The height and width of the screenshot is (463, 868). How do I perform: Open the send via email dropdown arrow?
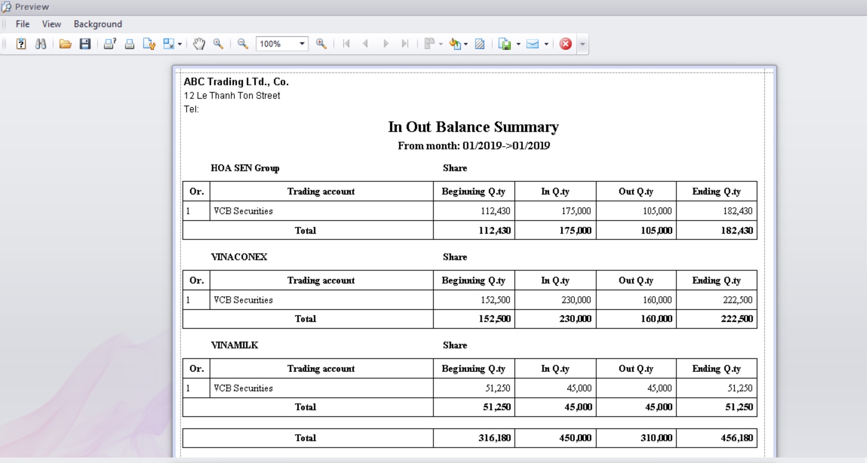pyautogui.click(x=546, y=44)
